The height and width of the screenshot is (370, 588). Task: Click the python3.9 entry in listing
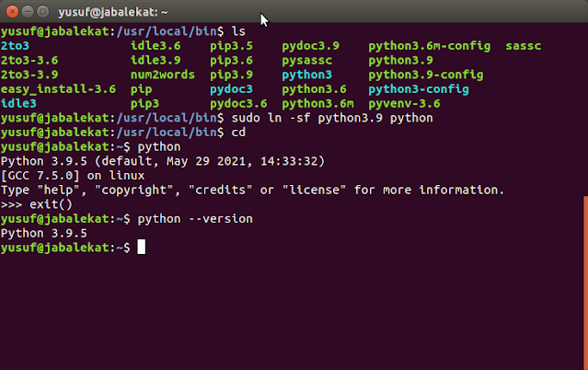pyautogui.click(x=400, y=61)
